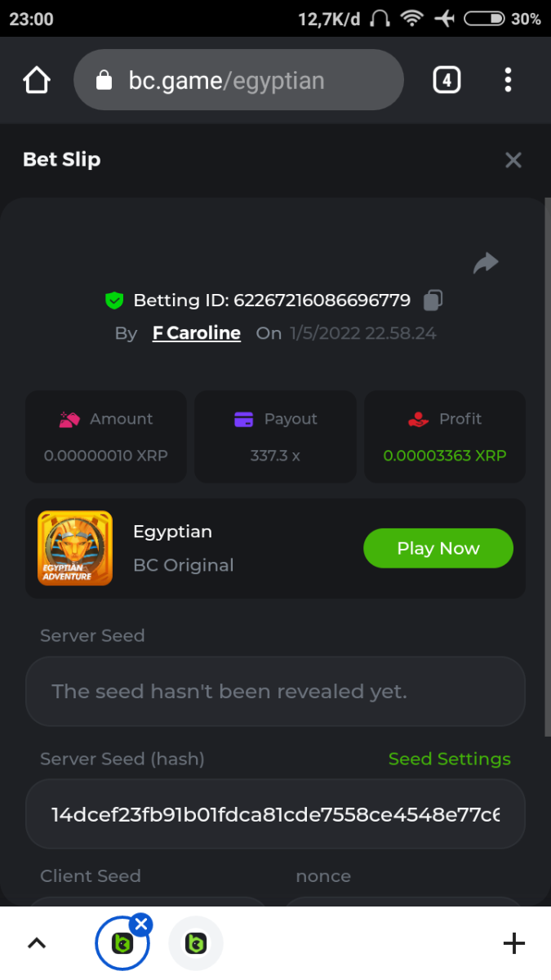Tap the address bar showing bc.game/egyptian

(x=238, y=80)
